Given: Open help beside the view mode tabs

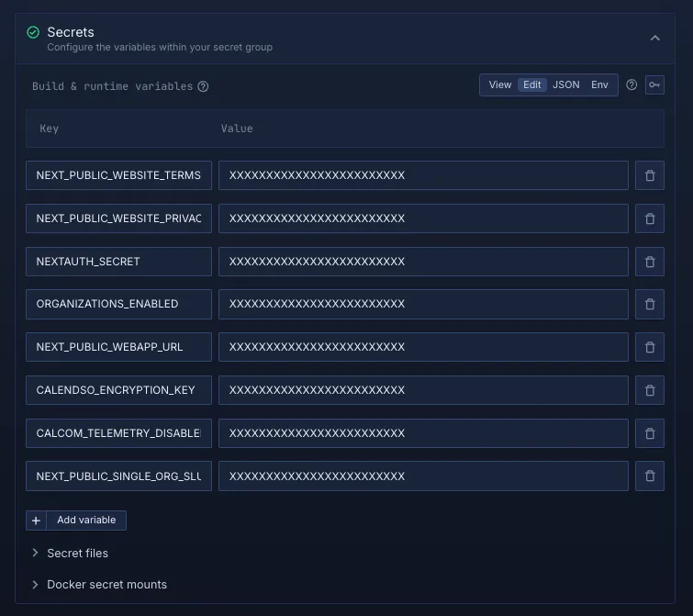Looking at the screenshot, I should [x=632, y=84].
